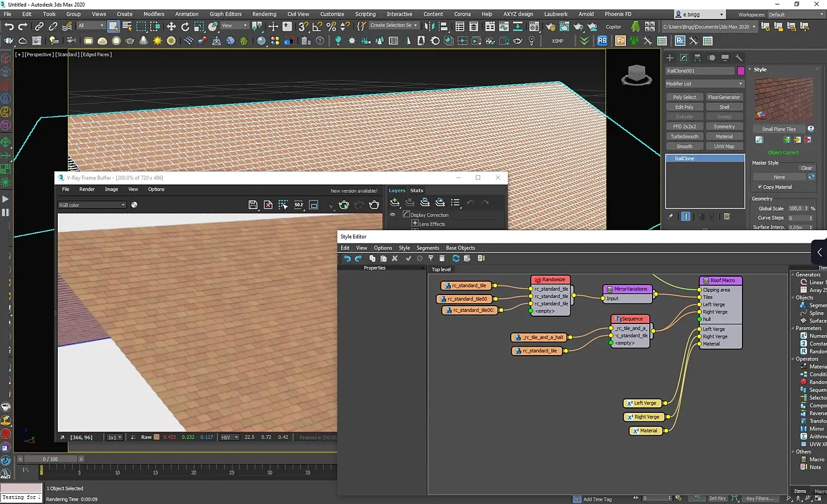The image size is (827, 504).
Task: Click the TurboSmooth modifier button
Action: tap(684, 137)
